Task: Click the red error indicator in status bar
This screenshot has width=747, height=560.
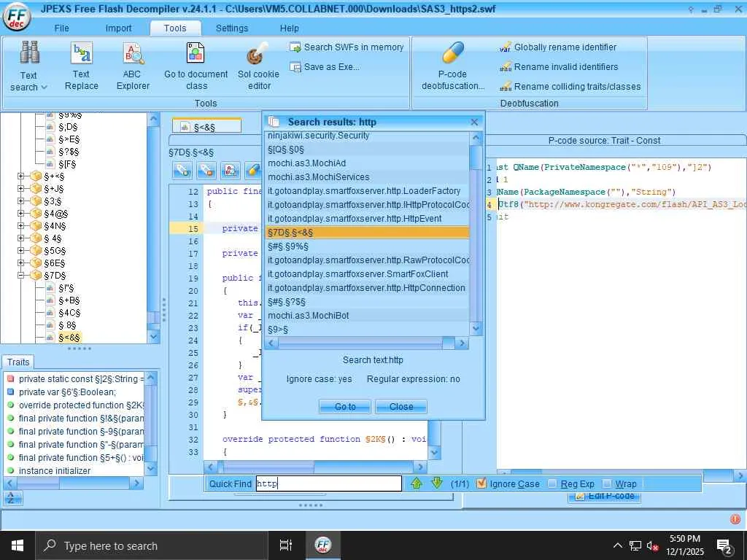Action: pos(735,519)
